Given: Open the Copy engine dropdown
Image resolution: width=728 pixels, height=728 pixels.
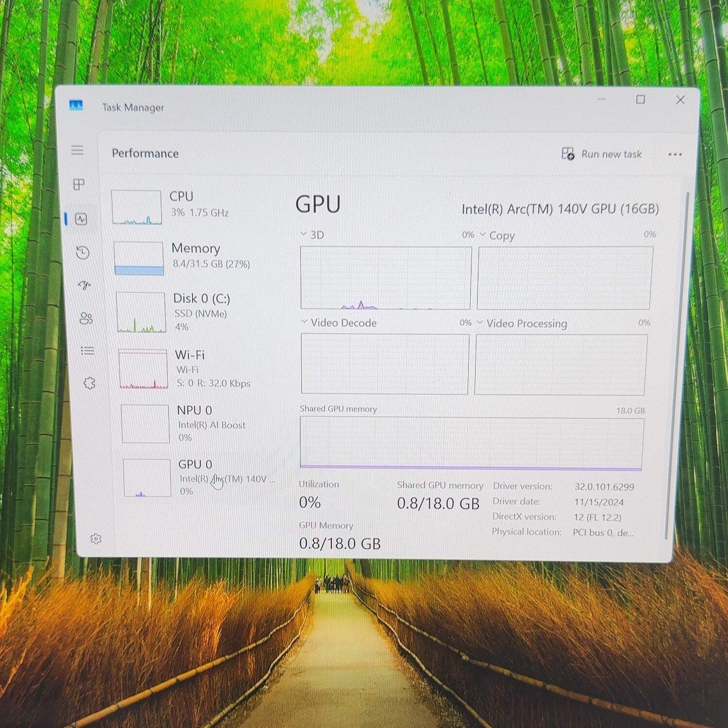Looking at the screenshot, I should [x=496, y=235].
